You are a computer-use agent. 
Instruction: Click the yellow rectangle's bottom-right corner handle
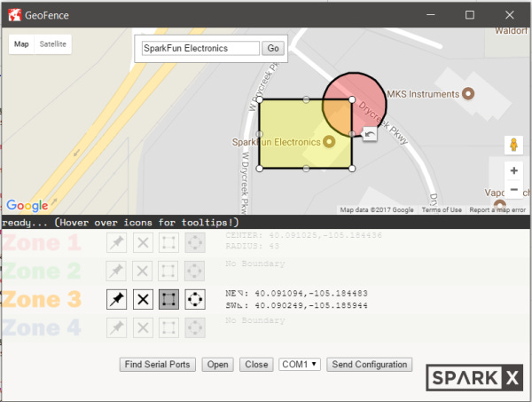[352, 169]
